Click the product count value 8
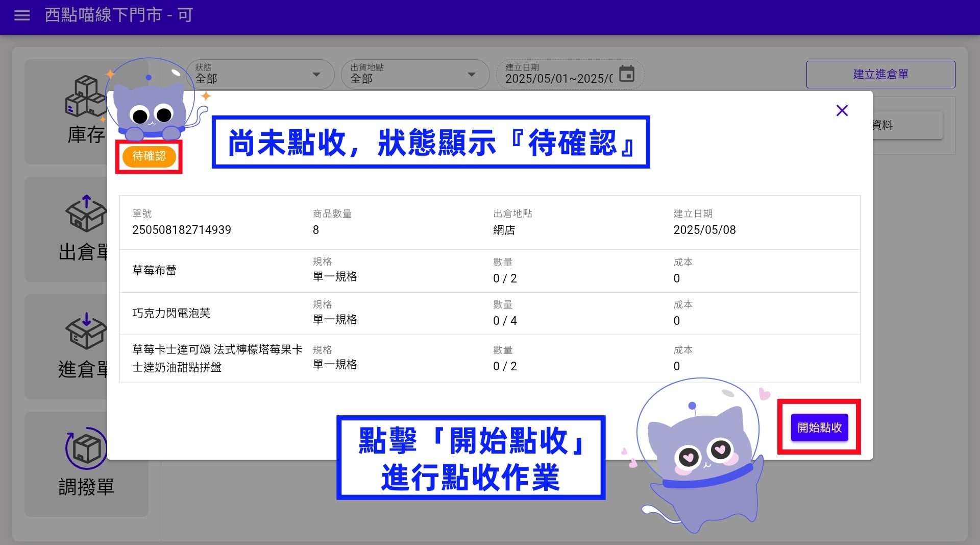 pos(316,230)
